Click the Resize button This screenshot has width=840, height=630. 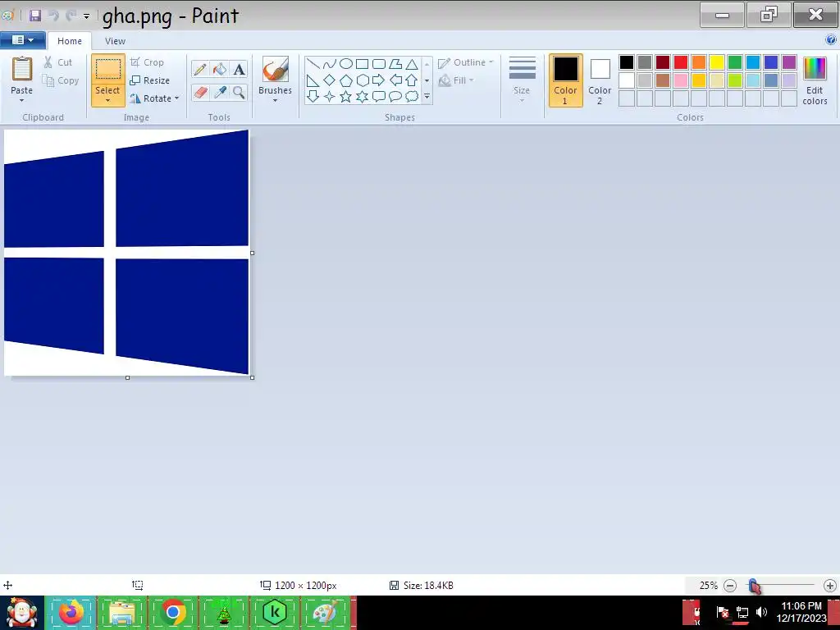point(150,80)
